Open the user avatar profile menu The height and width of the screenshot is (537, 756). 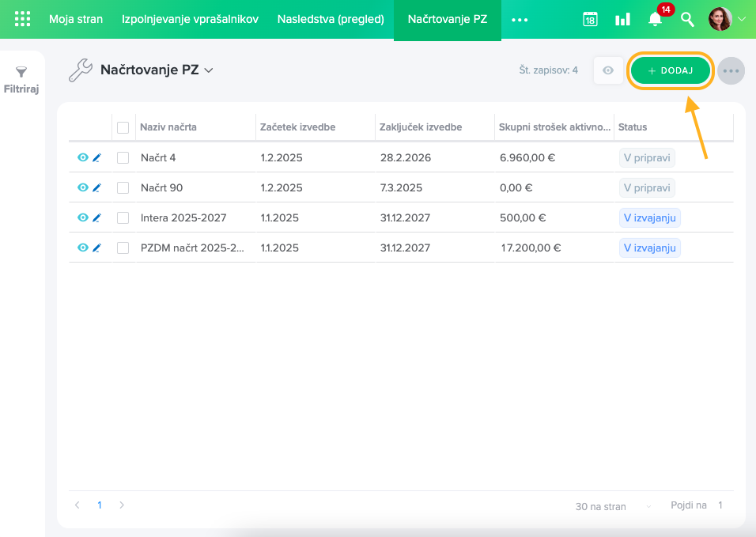[720, 20]
